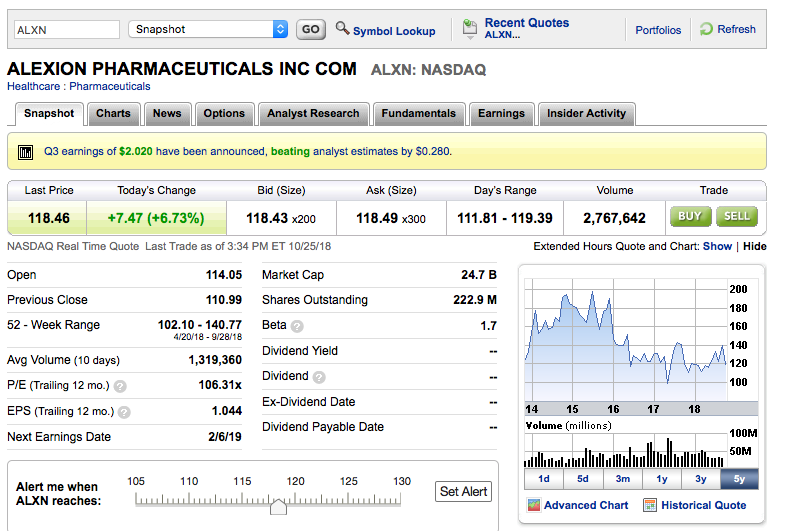Click the Avg Volume value 1,319,360
The height and width of the screenshot is (531, 791).
coord(215,360)
